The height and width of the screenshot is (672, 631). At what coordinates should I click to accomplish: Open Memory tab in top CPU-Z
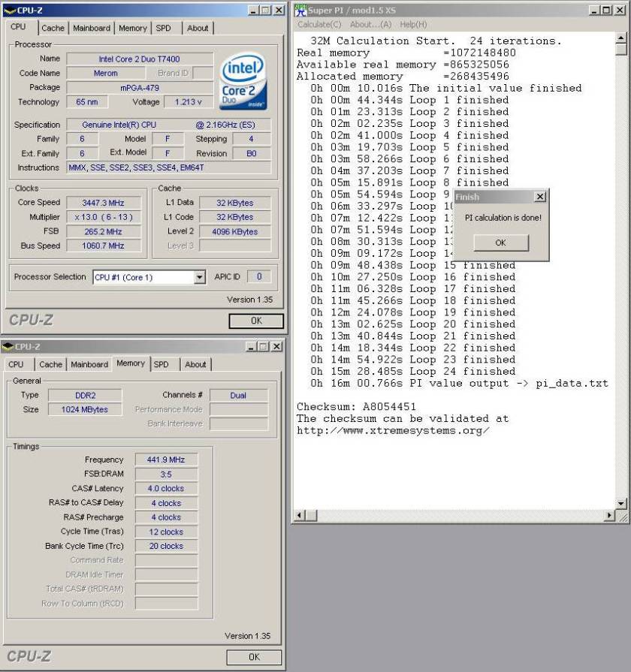pyautogui.click(x=132, y=28)
